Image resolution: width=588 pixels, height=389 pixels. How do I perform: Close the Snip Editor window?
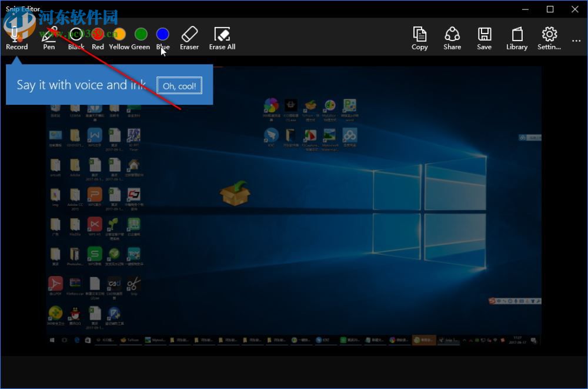574,9
